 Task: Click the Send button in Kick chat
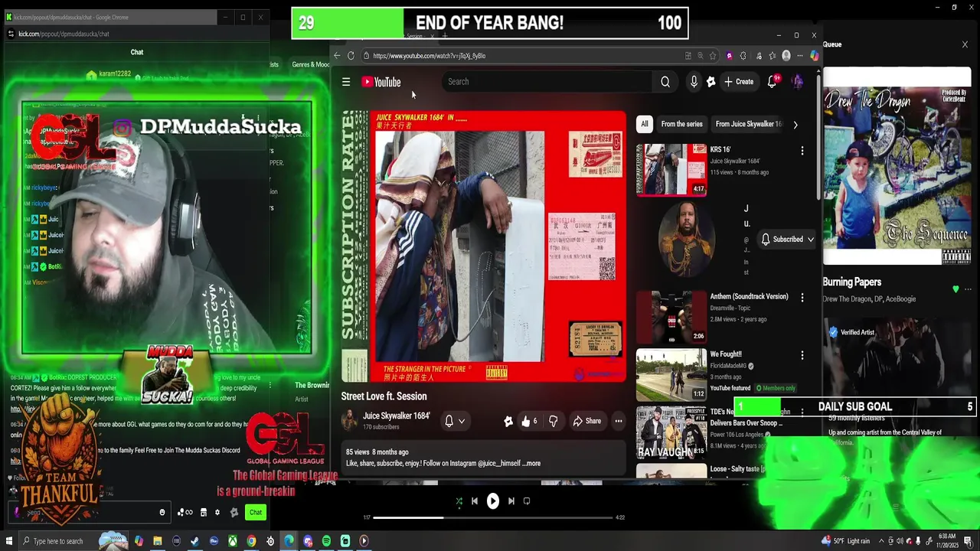(x=256, y=513)
